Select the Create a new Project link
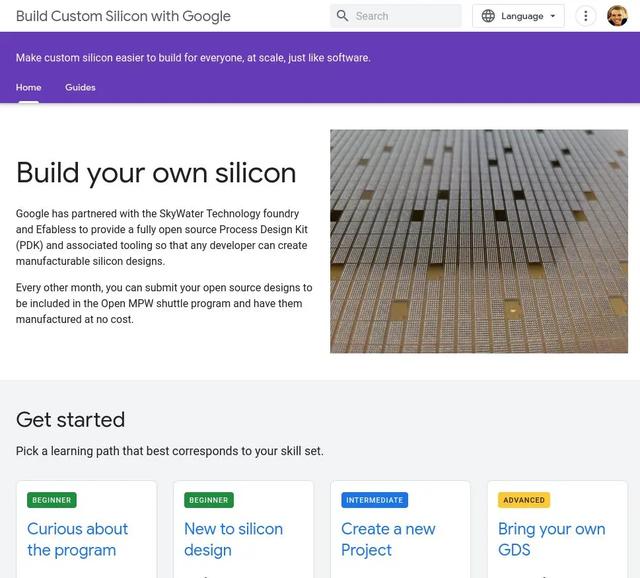Viewport: 640px width, 578px height. (388, 539)
